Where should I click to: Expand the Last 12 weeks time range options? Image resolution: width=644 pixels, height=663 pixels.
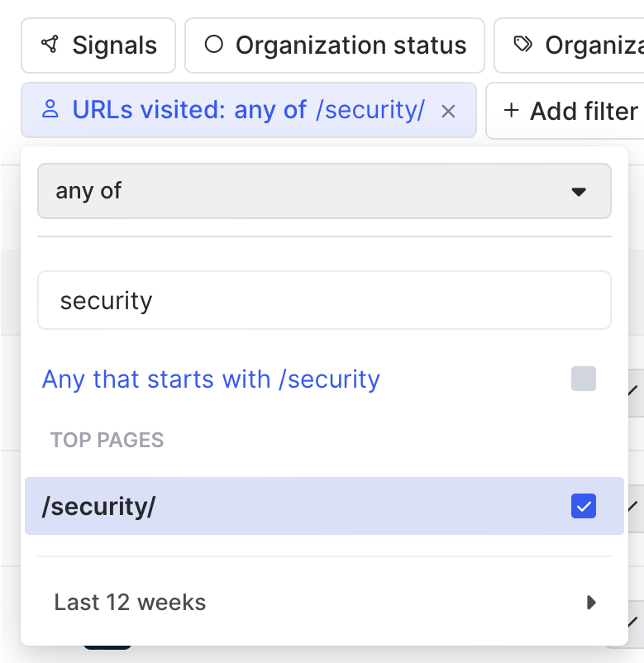[x=590, y=603]
